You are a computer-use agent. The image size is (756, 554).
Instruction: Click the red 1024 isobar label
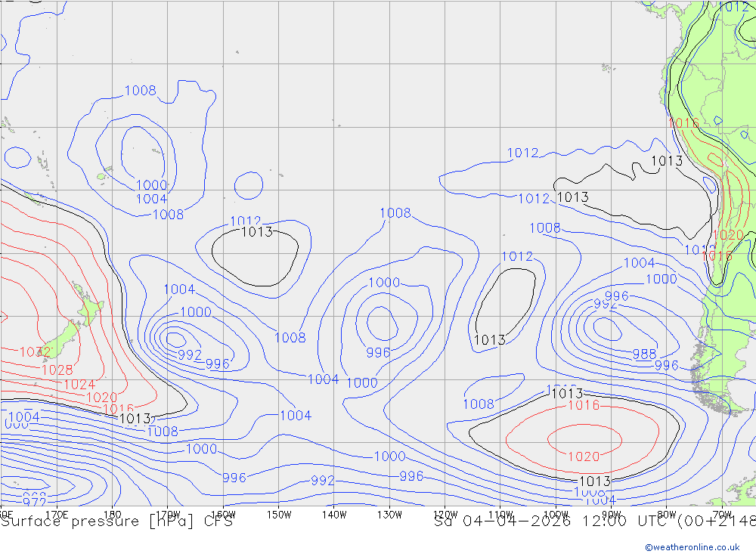click(79, 384)
